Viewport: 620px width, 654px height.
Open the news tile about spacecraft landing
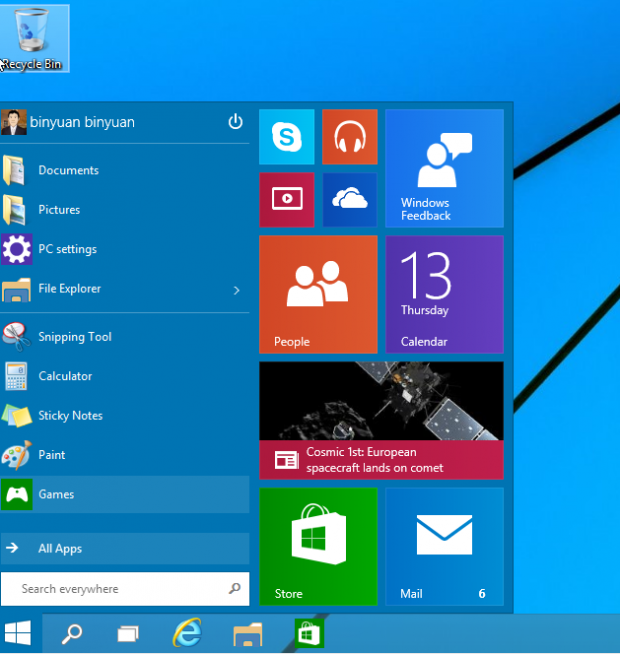click(x=381, y=420)
